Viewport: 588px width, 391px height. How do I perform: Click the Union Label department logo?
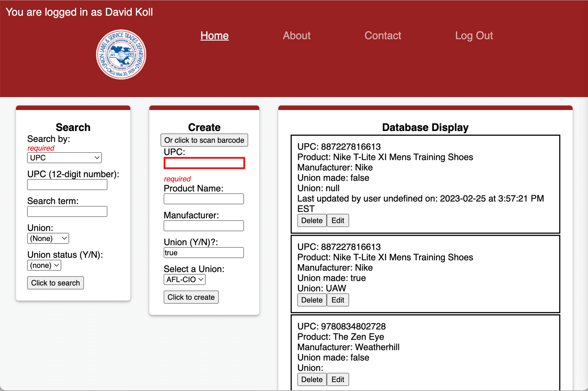pyautogui.click(x=121, y=54)
